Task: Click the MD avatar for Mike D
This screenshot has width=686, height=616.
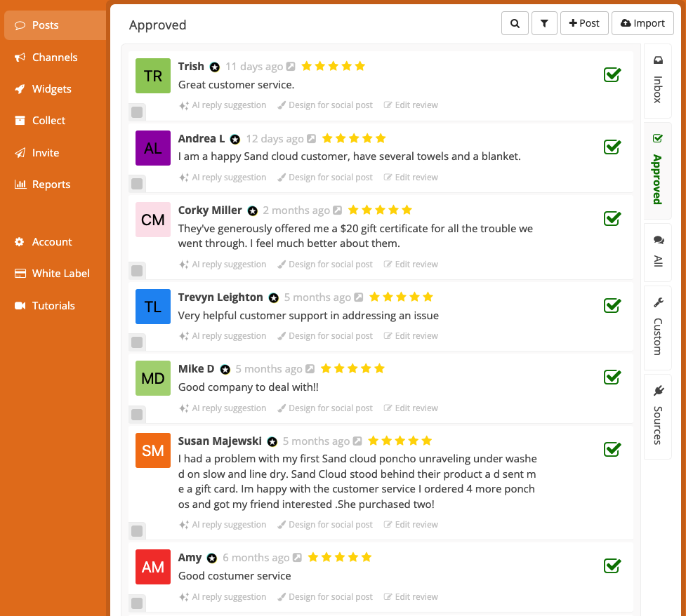Action: coord(153,378)
